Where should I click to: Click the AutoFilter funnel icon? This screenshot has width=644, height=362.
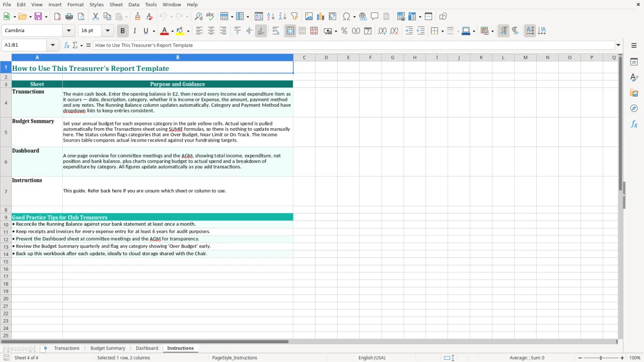[295, 17]
